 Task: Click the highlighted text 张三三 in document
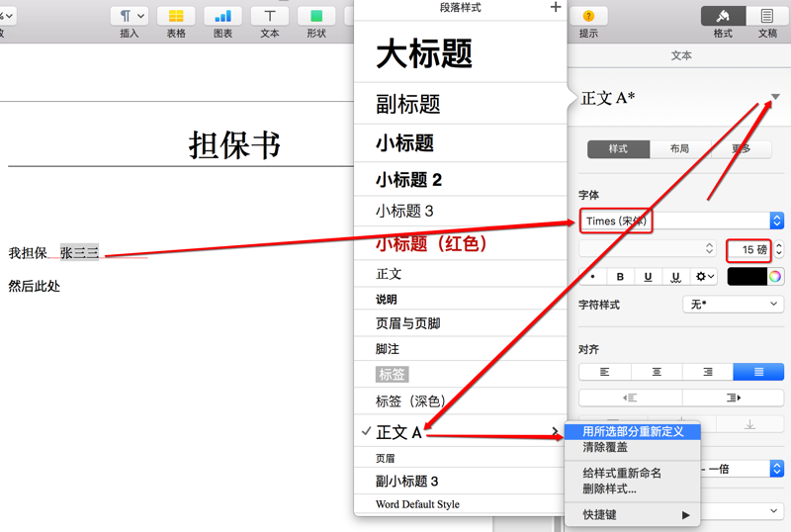click(79, 252)
